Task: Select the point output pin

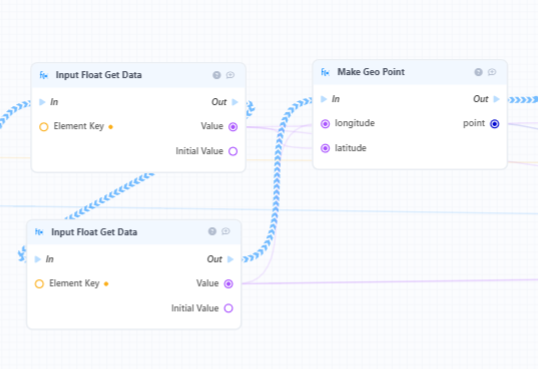Action: point(494,124)
